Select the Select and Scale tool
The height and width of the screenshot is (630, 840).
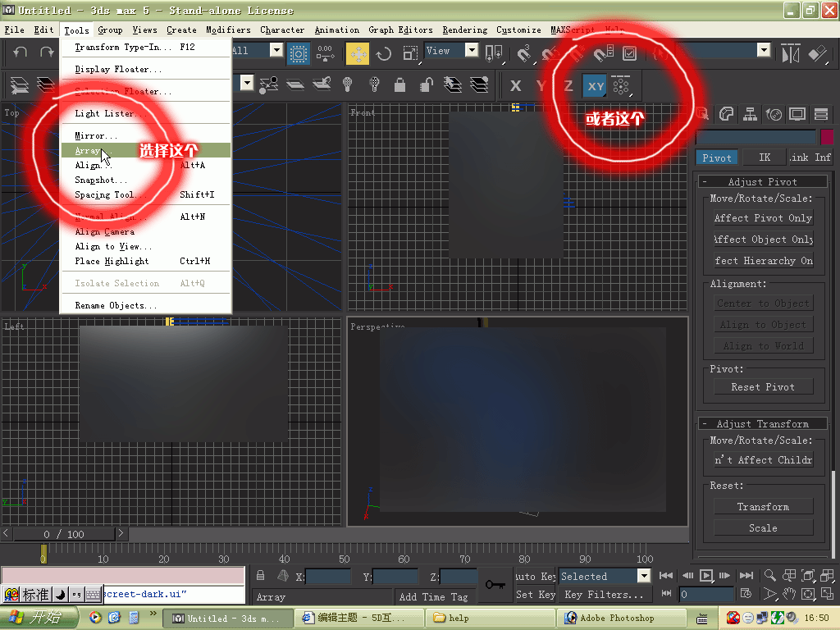(410, 53)
